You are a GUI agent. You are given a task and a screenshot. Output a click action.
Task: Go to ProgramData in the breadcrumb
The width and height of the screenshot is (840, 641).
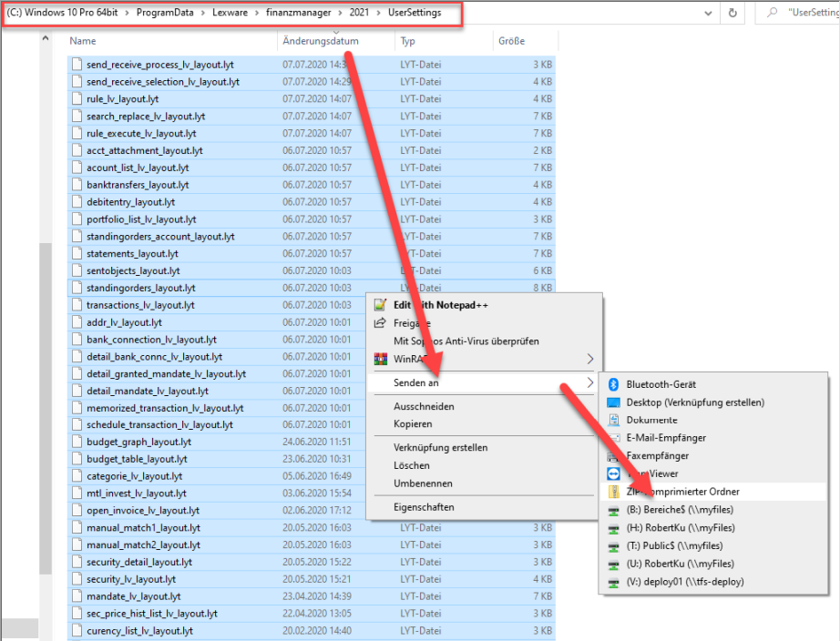click(x=165, y=13)
